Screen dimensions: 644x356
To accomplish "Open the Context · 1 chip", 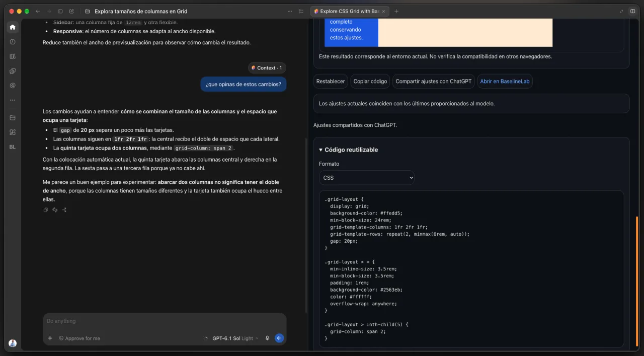I will [x=267, y=68].
